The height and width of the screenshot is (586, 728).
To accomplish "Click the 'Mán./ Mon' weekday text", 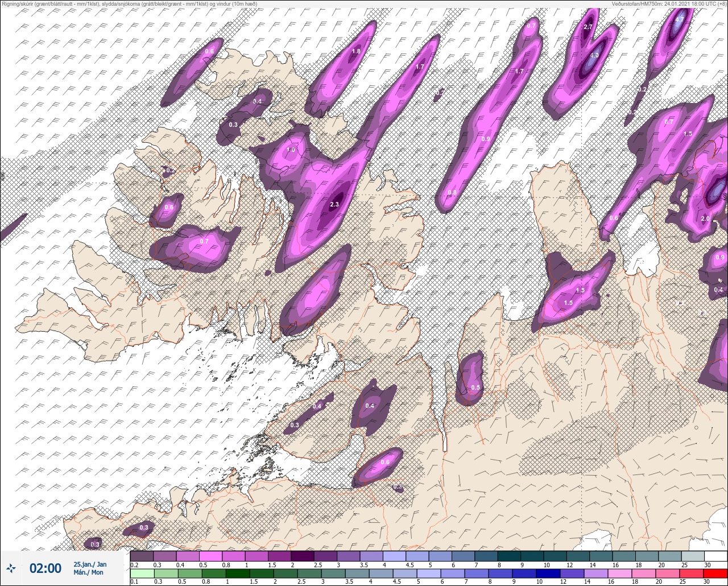I will 89,572.
